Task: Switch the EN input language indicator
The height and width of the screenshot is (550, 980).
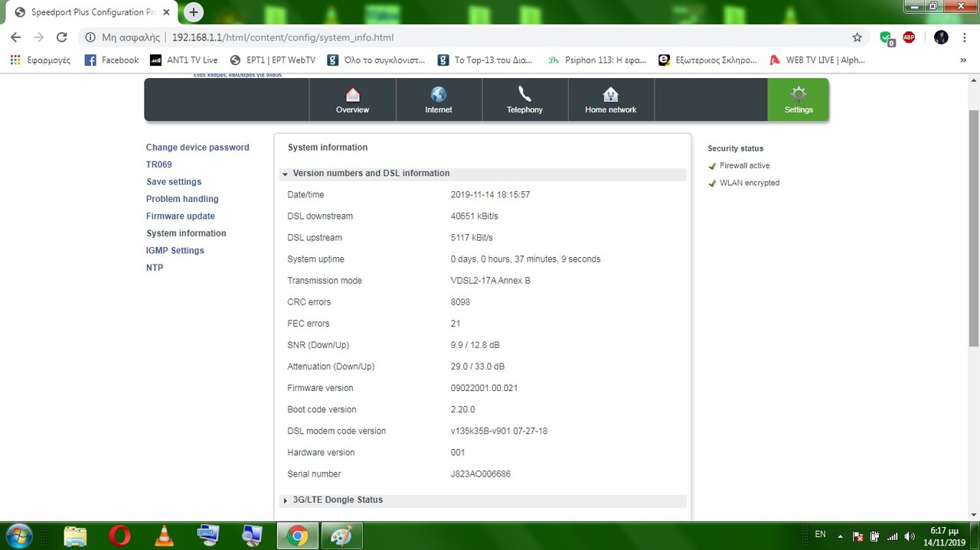Action: (820, 535)
